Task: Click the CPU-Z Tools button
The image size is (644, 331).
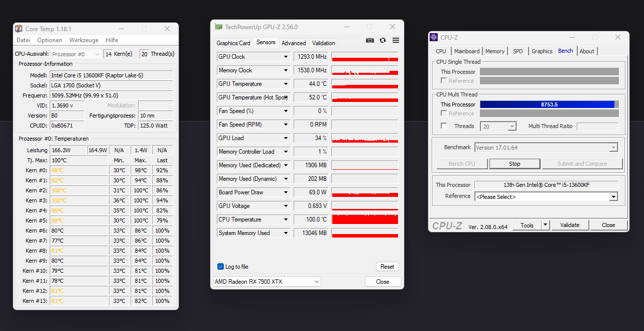Action: (527, 225)
